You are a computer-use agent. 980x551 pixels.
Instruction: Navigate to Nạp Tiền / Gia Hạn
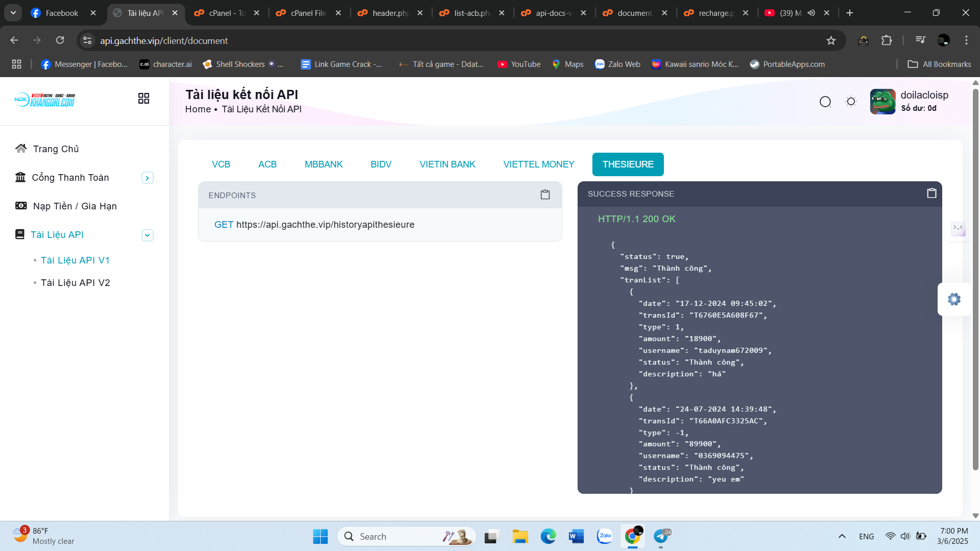tap(75, 206)
